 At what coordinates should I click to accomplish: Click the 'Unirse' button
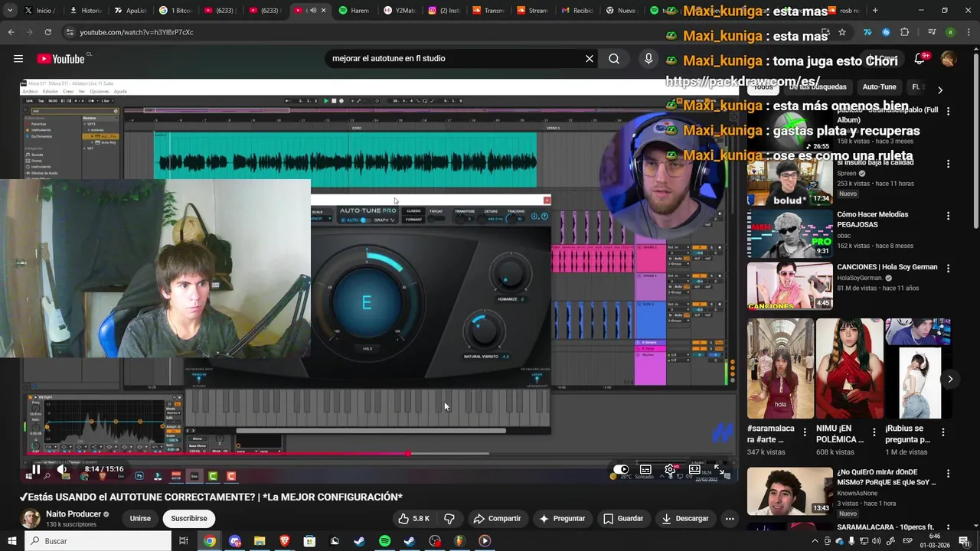140,518
